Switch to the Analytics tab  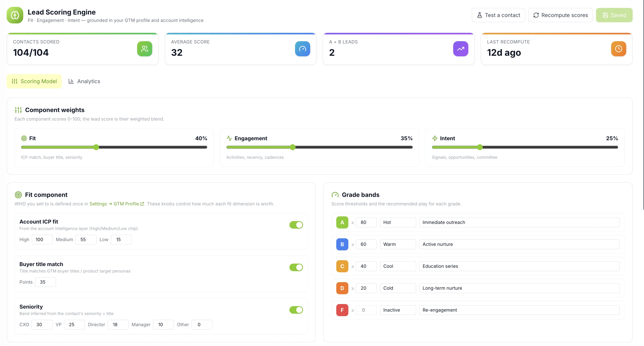pyautogui.click(x=84, y=81)
